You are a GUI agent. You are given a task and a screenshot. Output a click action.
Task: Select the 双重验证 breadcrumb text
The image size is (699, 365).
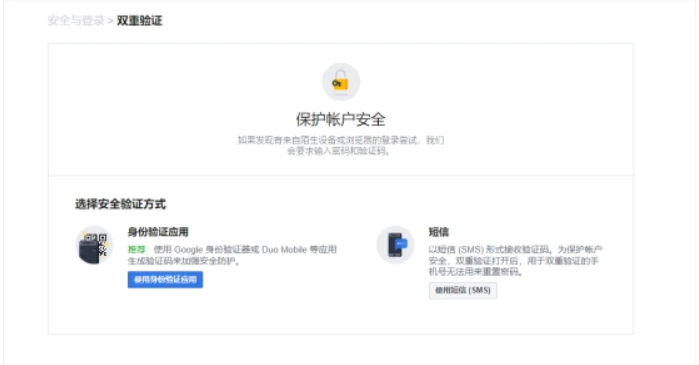tap(140, 21)
